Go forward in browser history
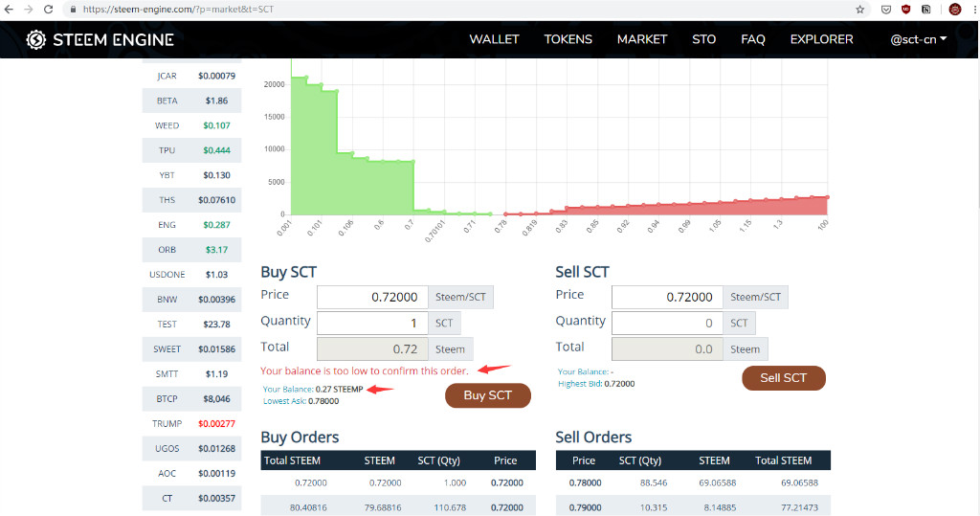The width and height of the screenshot is (980, 516). (28, 10)
